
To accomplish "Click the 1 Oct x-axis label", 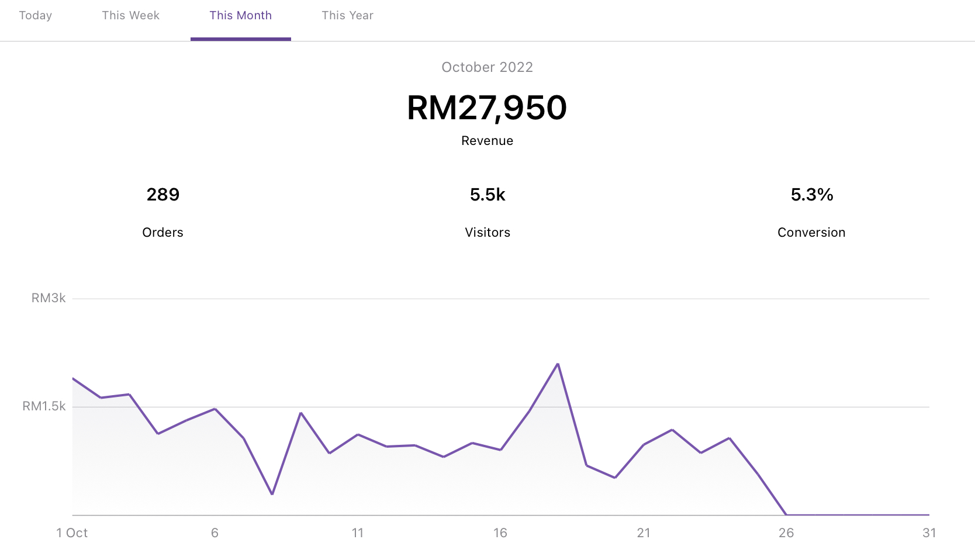I will [x=72, y=533].
